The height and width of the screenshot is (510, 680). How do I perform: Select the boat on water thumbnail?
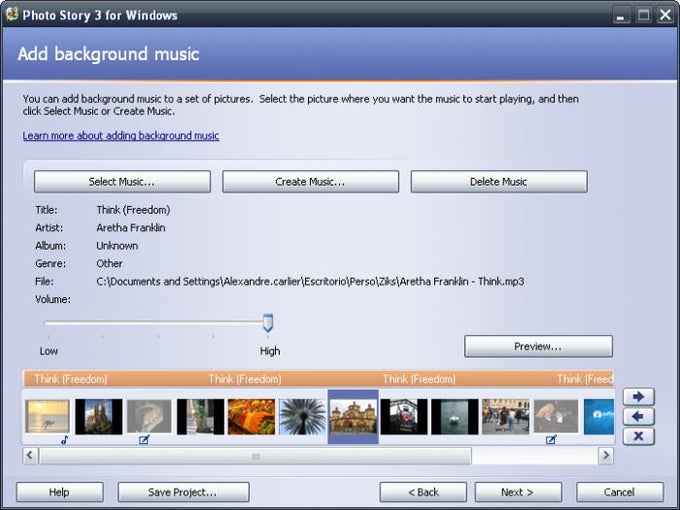pos(454,417)
